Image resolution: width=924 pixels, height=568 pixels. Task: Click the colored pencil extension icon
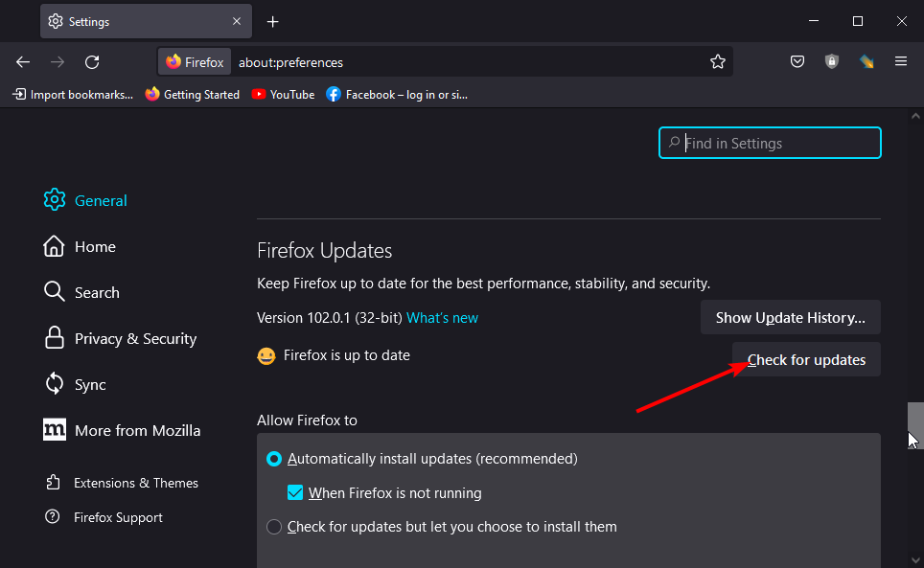pos(866,61)
